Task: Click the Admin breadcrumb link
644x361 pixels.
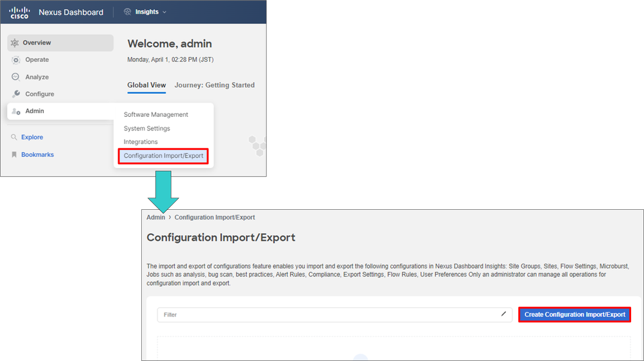Action: click(x=156, y=217)
